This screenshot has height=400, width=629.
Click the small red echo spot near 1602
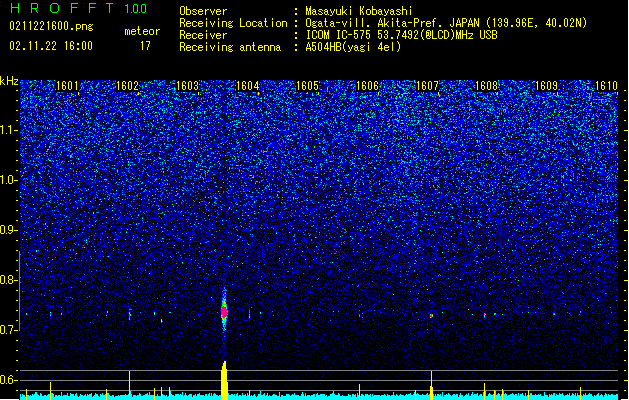pyautogui.click(x=130, y=316)
